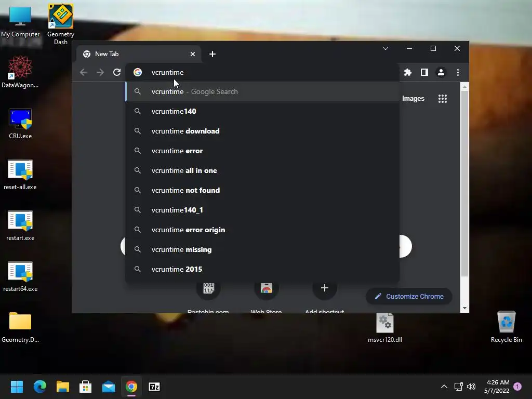Select the msvcr120.dll file on the desktop
Image resolution: width=532 pixels, height=399 pixels.
click(x=385, y=327)
